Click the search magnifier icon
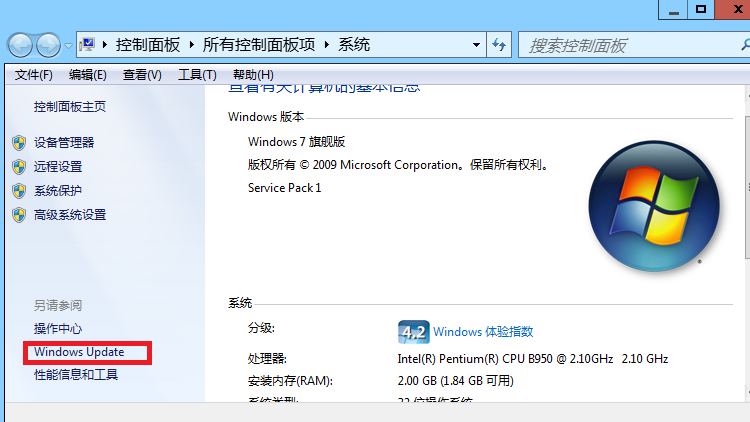The height and width of the screenshot is (422, 750). pos(746,45)
